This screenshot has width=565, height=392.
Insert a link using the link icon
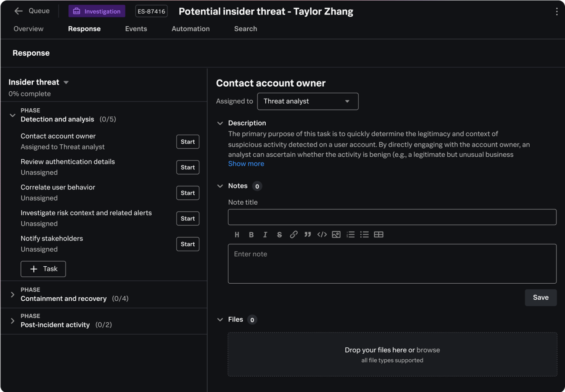[293, 234]
